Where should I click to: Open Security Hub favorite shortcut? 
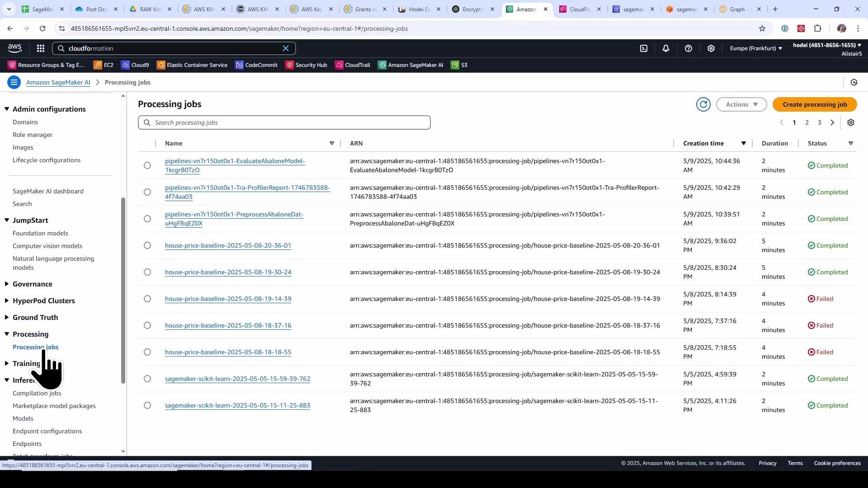pyautogui.click(x=306, y=65)
